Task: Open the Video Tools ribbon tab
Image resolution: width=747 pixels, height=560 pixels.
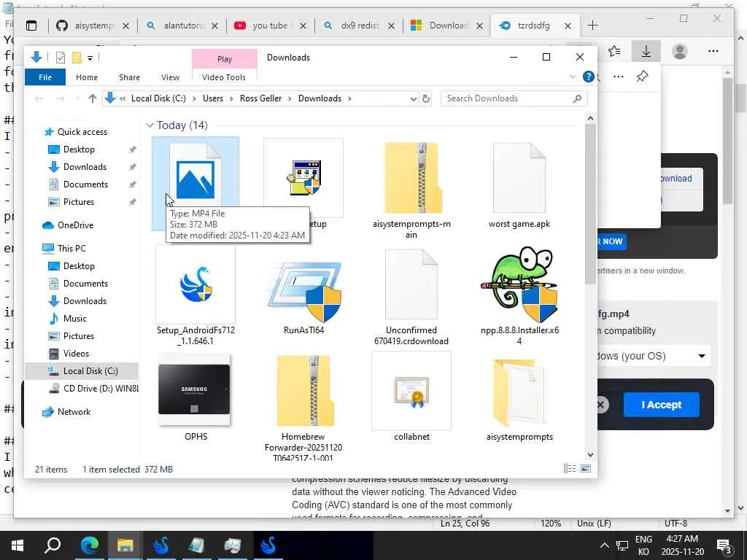Action: [224, 77]
